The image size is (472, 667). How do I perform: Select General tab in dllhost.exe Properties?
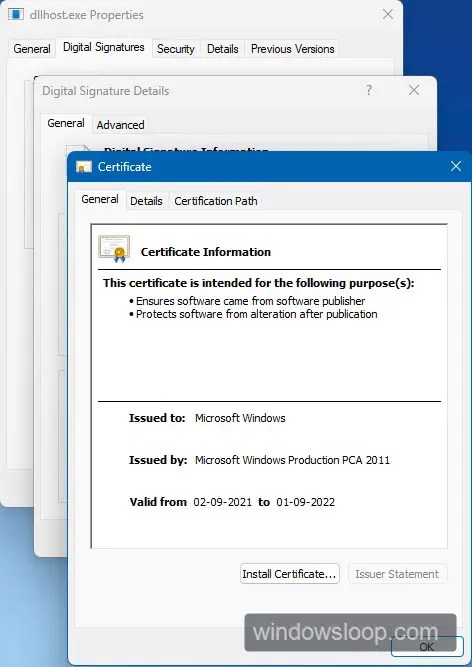tap(32, 49)
